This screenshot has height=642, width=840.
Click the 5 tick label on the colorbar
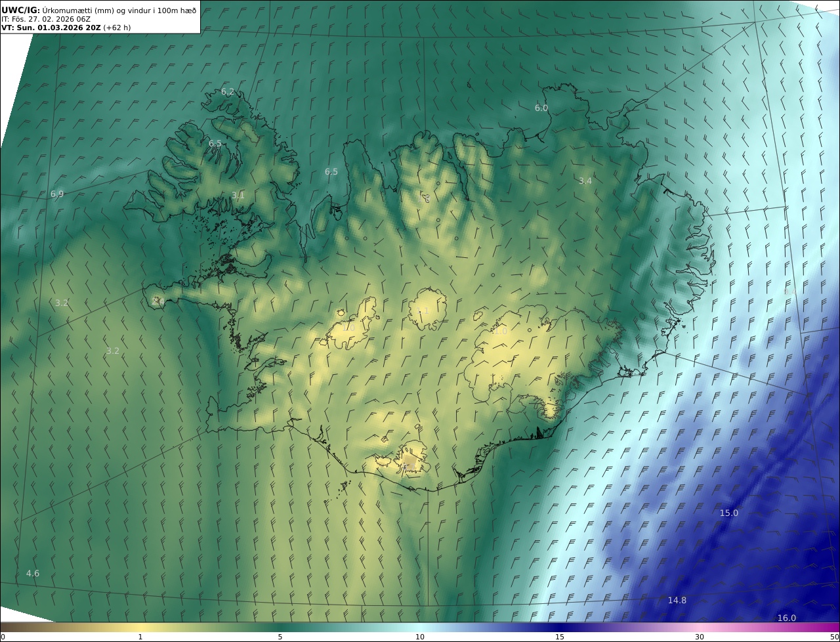click(x=280, y=637)
